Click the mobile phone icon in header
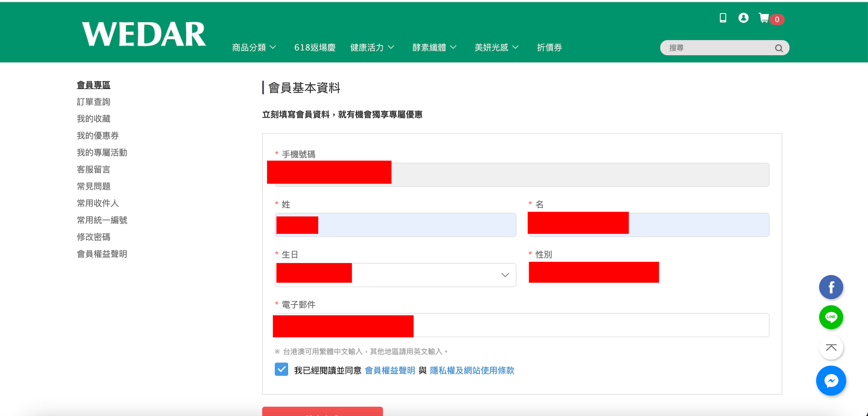 click(723, 18)
